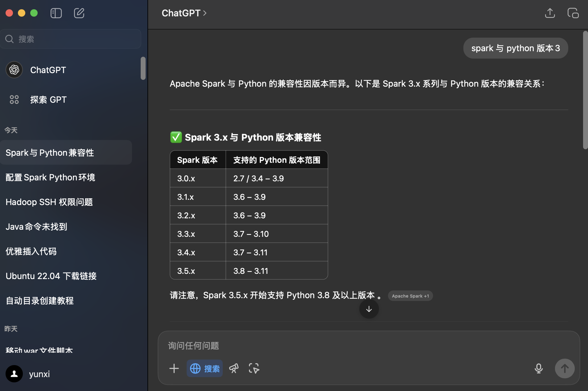The width and height of the screenshot is (588, 391).
Task: Click the 昨天 section label
Action: click(11, 329)
